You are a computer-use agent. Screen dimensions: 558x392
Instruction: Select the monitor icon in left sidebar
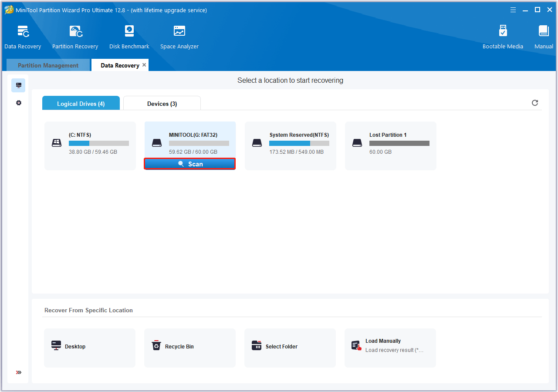click(19, 85)
